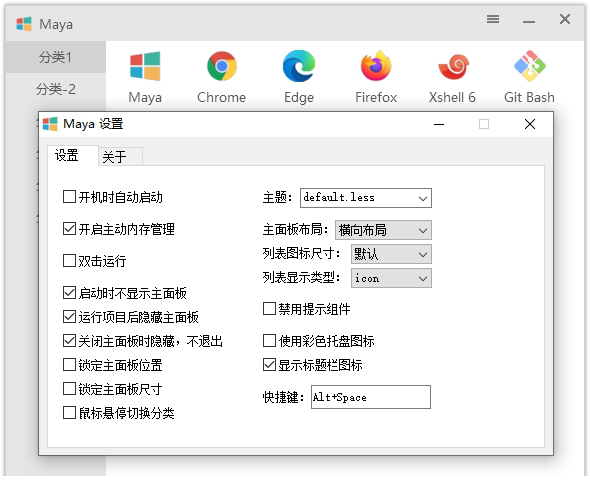Image resolution: width=590 pixels, height=495 pixels.
Task: Click Maya logo in settings dialog title bar
Action: pyautogui.click(x=50, y=124)
